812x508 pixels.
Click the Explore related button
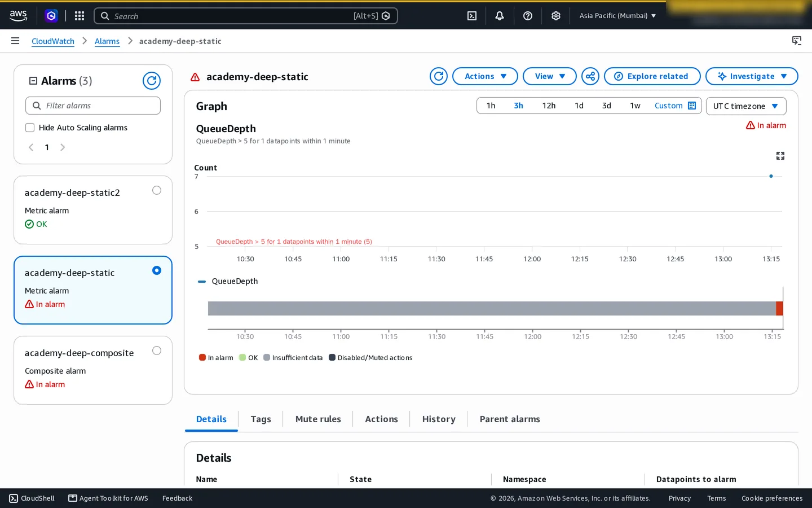[652, 76]
